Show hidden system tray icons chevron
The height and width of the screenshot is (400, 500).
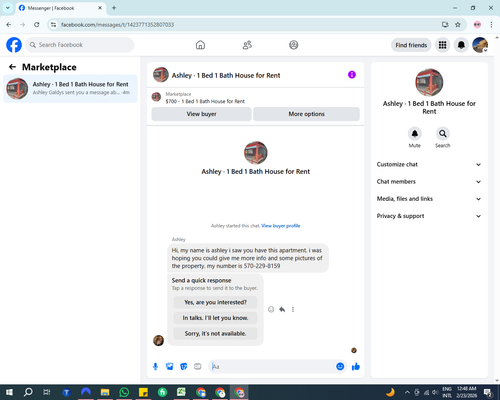coord(407,392)
